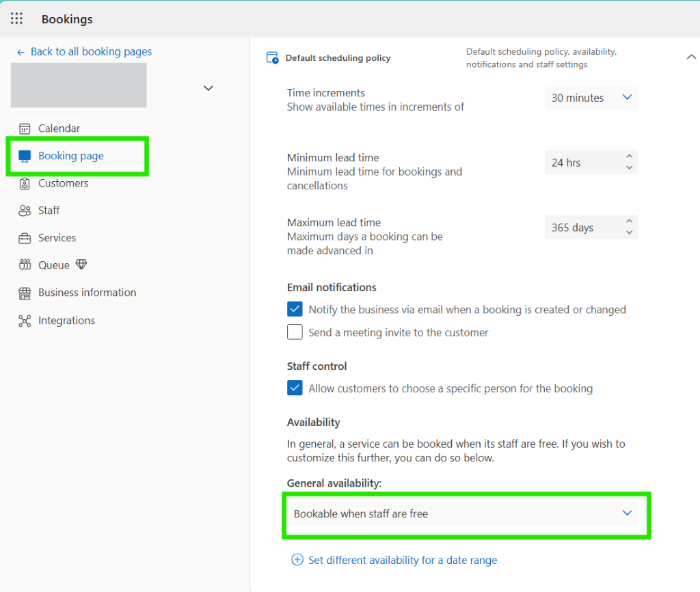Image resolution: width=700 pixels, height=592 pixels.
Task: Click the Queue sidebar icon
Action: (25, 265)
